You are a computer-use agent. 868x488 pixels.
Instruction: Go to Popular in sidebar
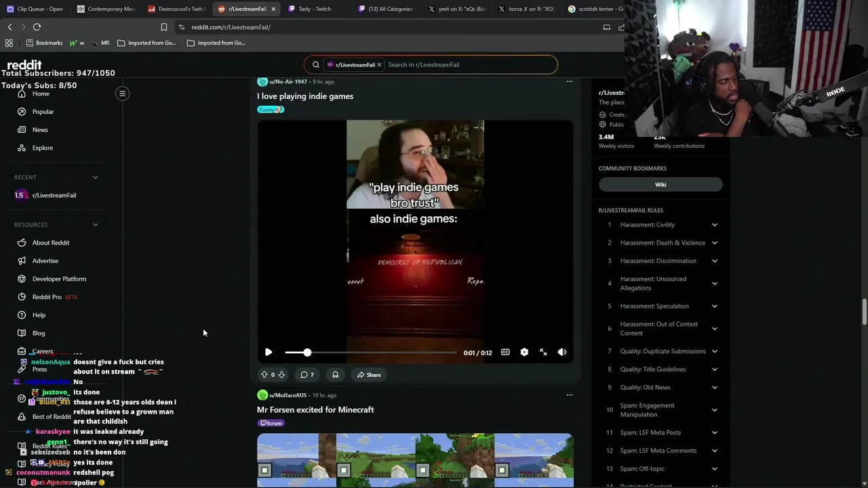[43, 112]
